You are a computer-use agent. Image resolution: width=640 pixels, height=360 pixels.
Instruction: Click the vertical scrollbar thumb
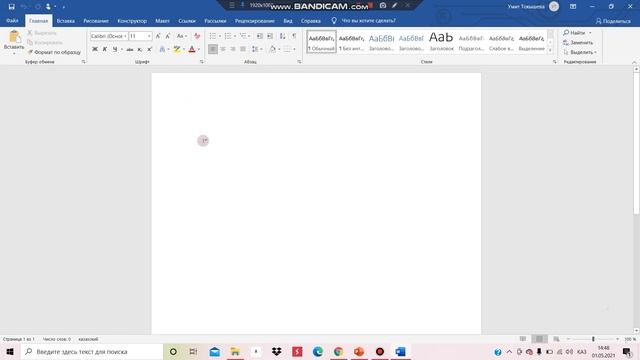coord(636,143)
